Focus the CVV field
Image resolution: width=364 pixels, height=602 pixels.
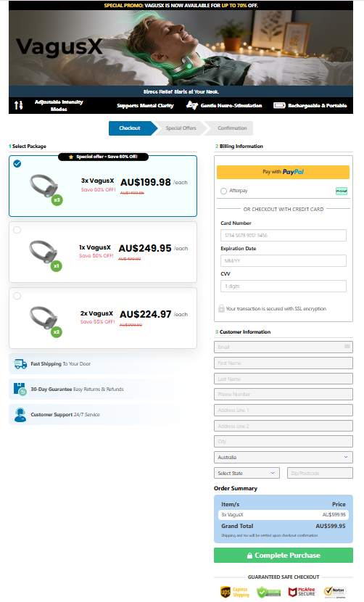tap(284, 286)
